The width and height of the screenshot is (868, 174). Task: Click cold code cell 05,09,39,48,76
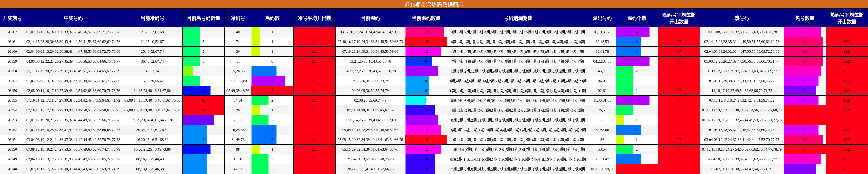coord(238,91)
